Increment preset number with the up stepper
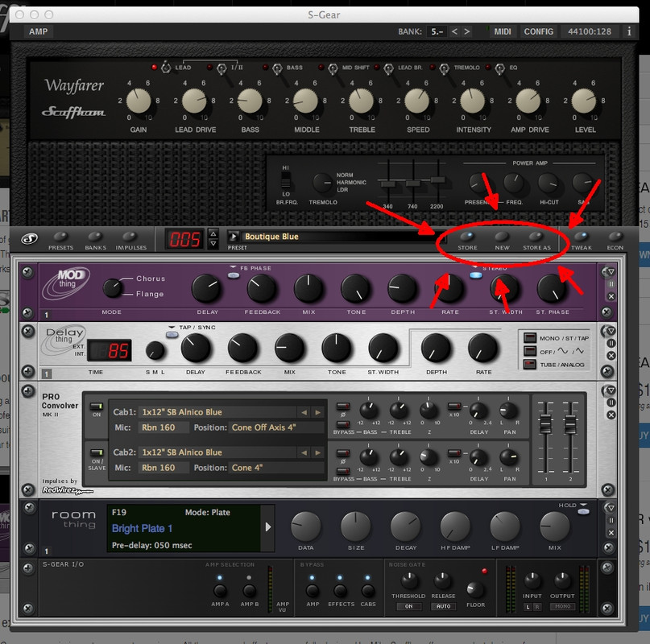The height and width of the screenshot is (644, 650). tap(213, 233)
